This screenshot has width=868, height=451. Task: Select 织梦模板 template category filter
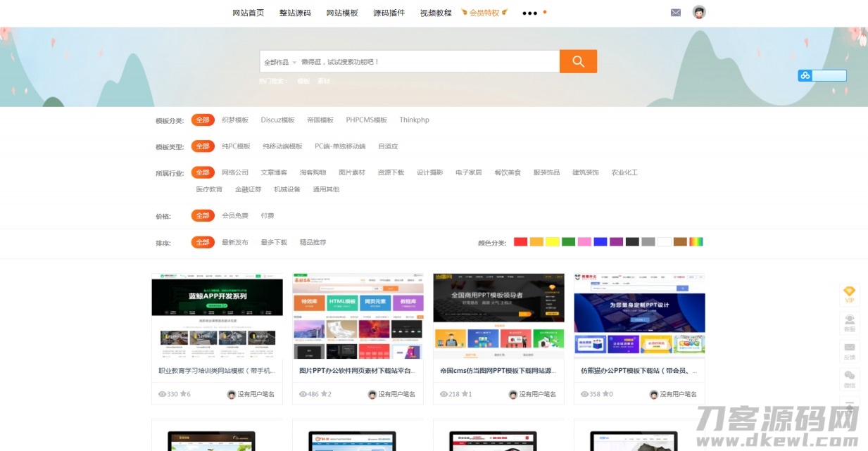coord(235,120)
